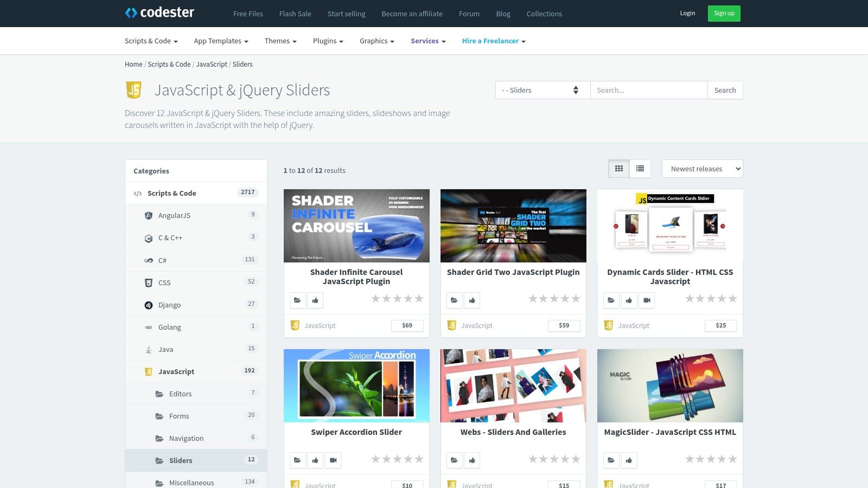868x488 pixels.
Task: Click inside the Search input field
Action: [x=649, y=90]
